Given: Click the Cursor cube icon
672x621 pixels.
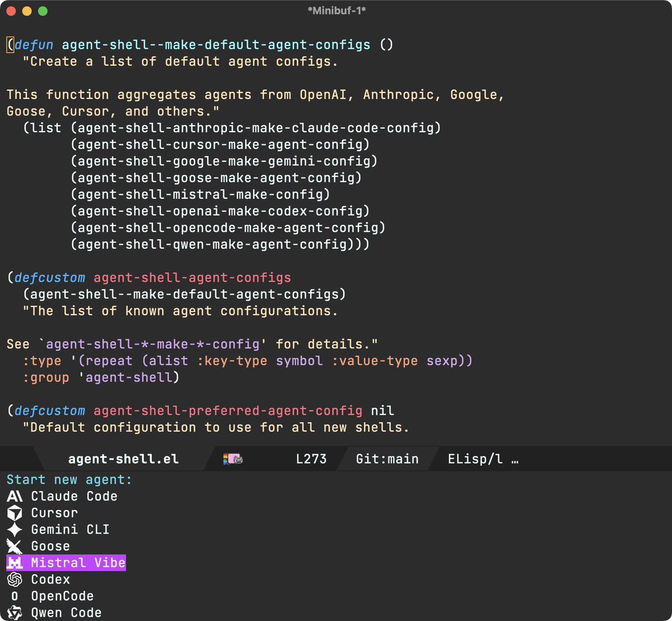Looking at the screenshot, I should tap(15, 513).
